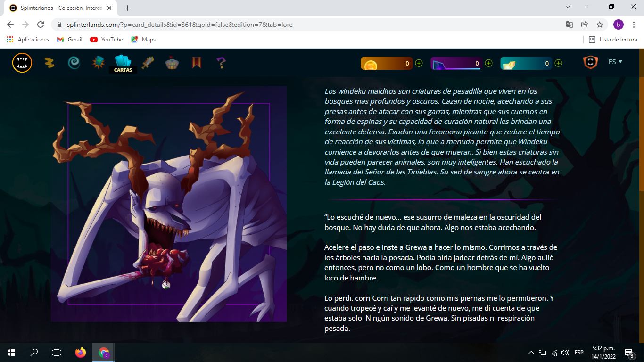Open the teal spiral menu icon
Screen dimensions: 644x362
click(74, 62)
